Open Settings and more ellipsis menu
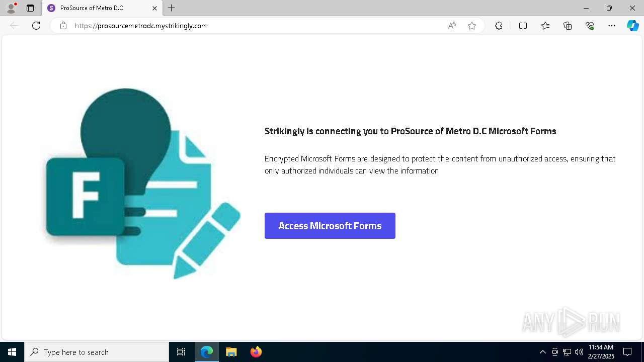The height and width of the screenshot is (362, 644). point(612,26)
